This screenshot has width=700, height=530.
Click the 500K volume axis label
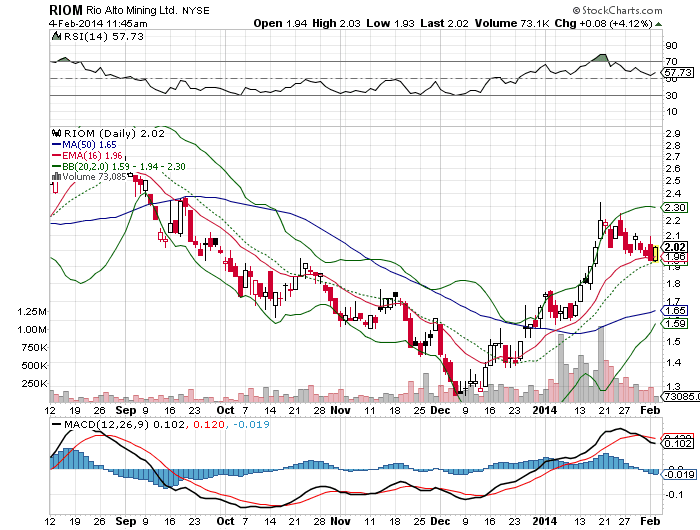point(34,366)
